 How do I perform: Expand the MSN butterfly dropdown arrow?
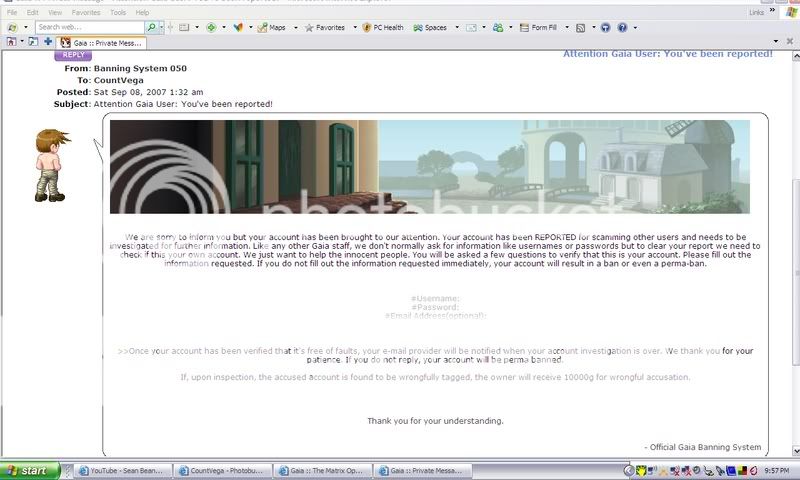tap(251, 28)
